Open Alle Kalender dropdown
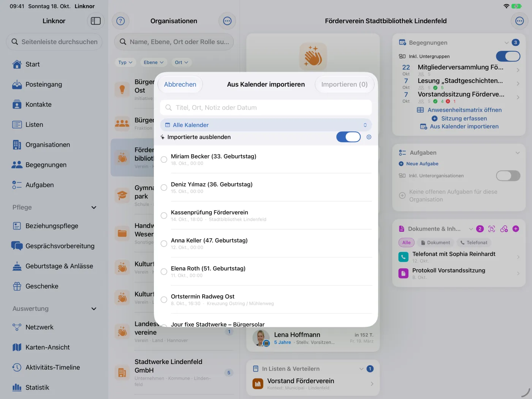The height and width of the screenshot is (399, 532). coord(266,125)
